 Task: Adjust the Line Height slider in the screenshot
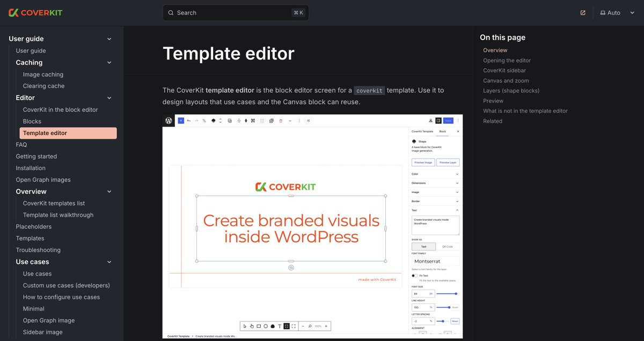[x=443, y=307]
